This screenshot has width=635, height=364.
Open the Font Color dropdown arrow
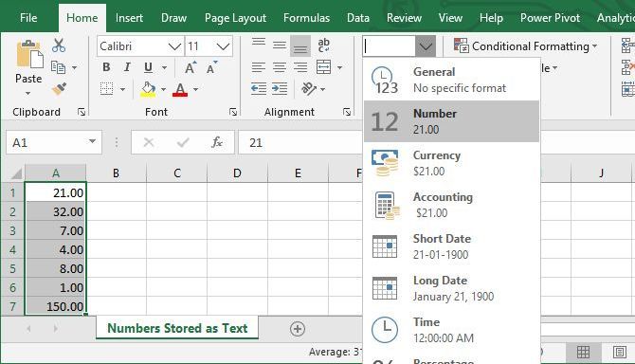click(x=195, y=89)
